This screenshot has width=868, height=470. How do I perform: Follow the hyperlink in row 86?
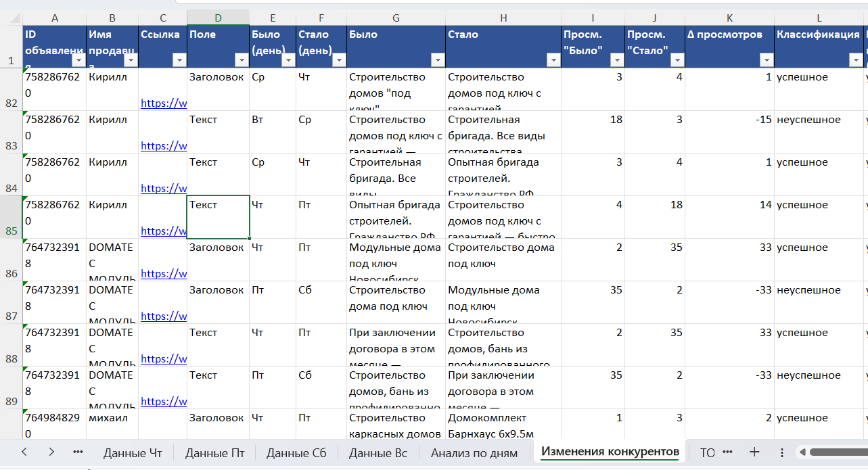click(x=164, y=274)
